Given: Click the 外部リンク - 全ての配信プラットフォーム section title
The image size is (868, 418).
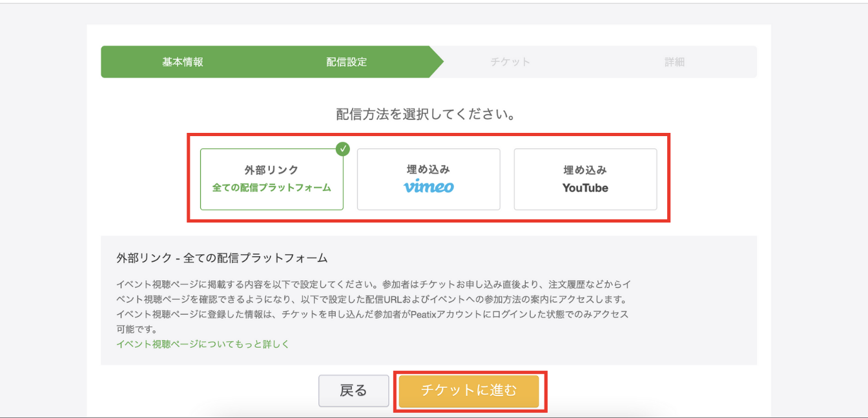Looking at the screenshot, I should coord(222,258).
